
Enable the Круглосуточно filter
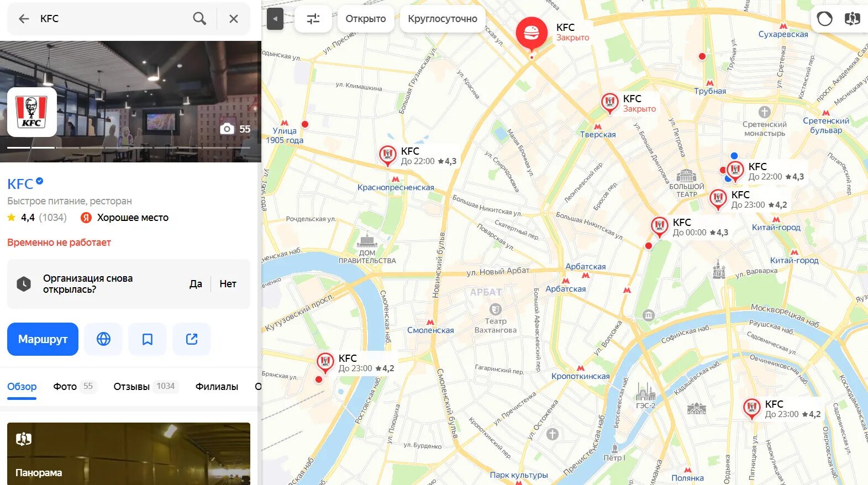pyautogui.click(x=443, y=19)
